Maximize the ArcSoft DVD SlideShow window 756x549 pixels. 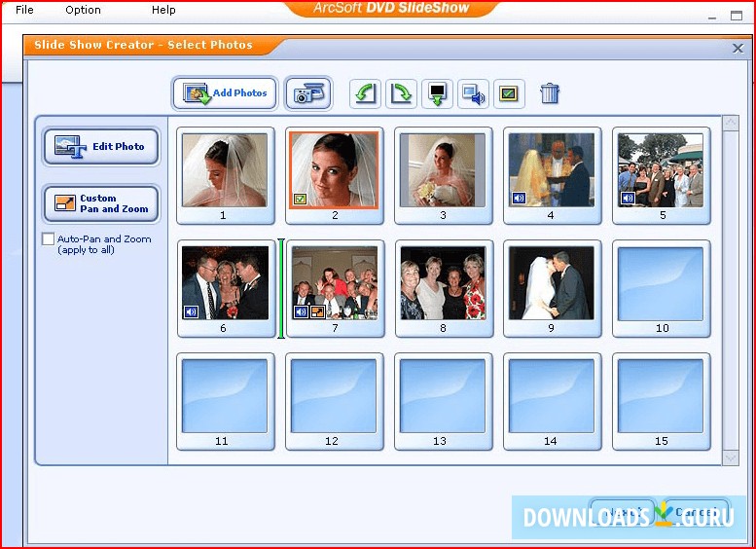pyautogui.click(x=737, y=16)
